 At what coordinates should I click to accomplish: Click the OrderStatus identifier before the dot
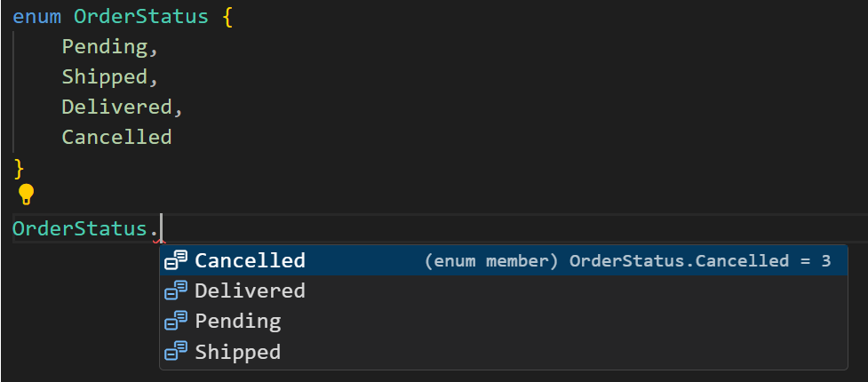coord(80,228)
